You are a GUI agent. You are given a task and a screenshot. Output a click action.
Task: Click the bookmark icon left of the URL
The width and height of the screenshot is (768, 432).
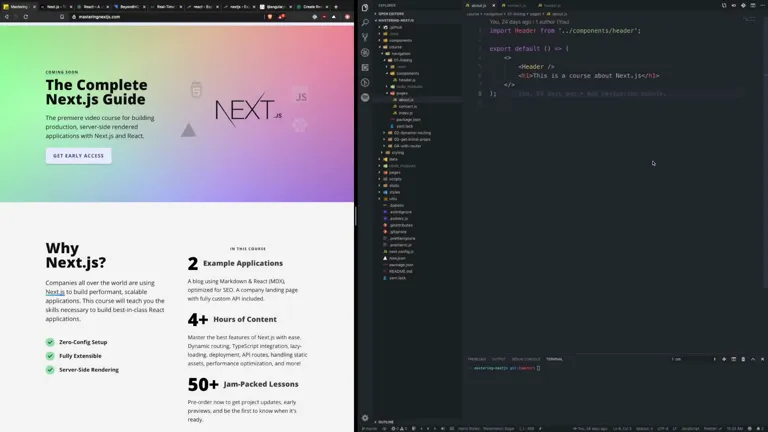[62, 17]
